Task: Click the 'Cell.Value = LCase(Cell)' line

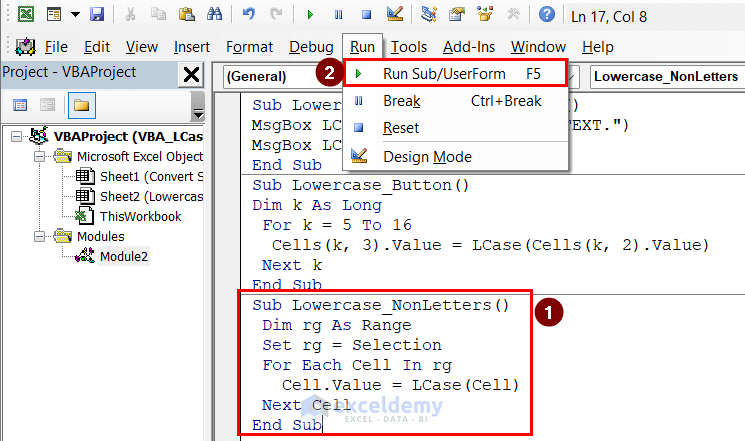Action: 400,384
